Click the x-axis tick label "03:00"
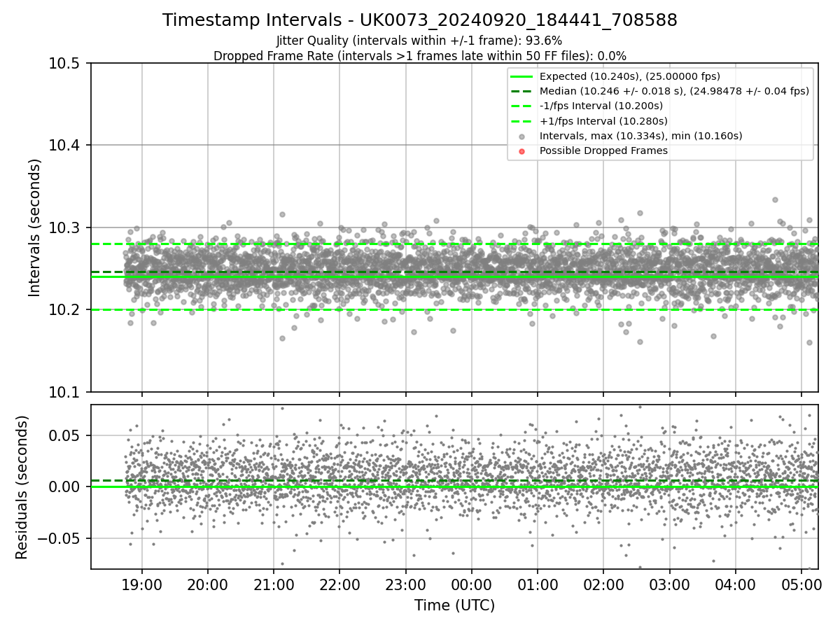Viewport: 840px width, 630px height. pos(669,584)
